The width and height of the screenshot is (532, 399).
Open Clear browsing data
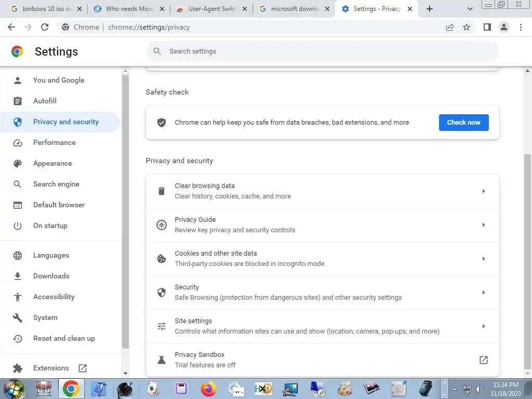click(322, 191)
